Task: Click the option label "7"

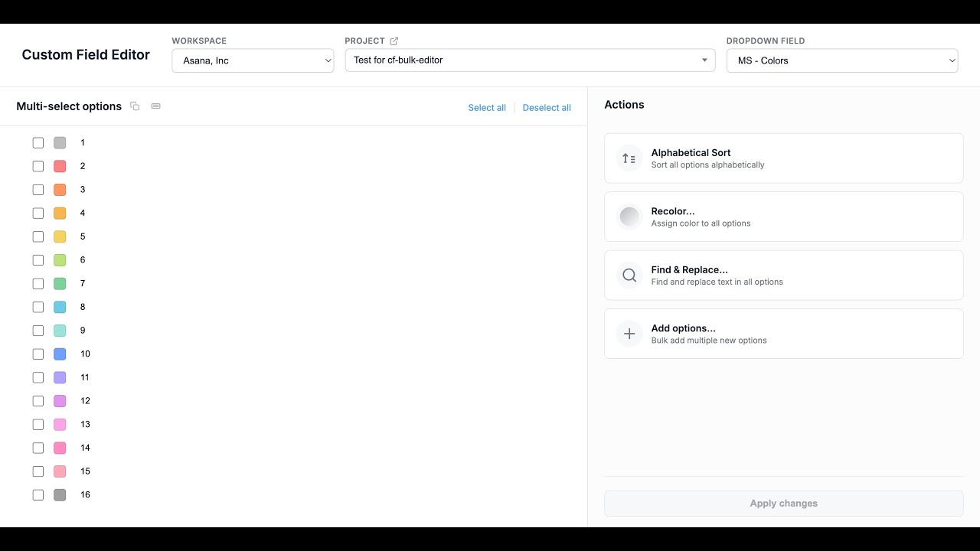Action: [83, 284]
